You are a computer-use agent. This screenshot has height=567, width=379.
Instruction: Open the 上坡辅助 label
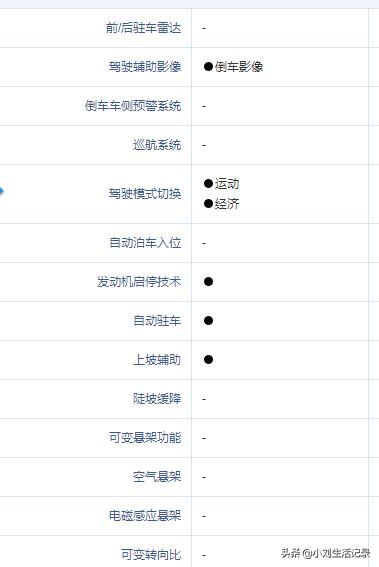pyautogui.click(x=157, y=360)
